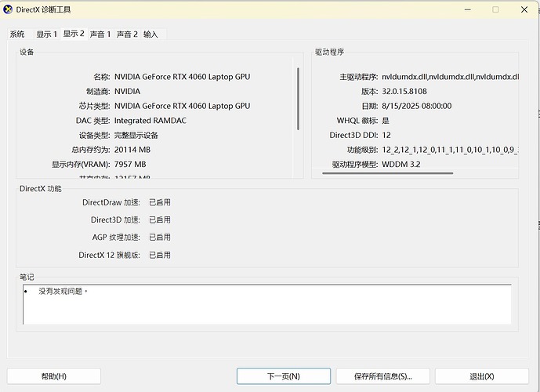Image resolution: width=540 pixels, height=392 pixels.
Task: Click 保存所有信息(S)... button
Action: pyautogui.click(x=382, y=376)
